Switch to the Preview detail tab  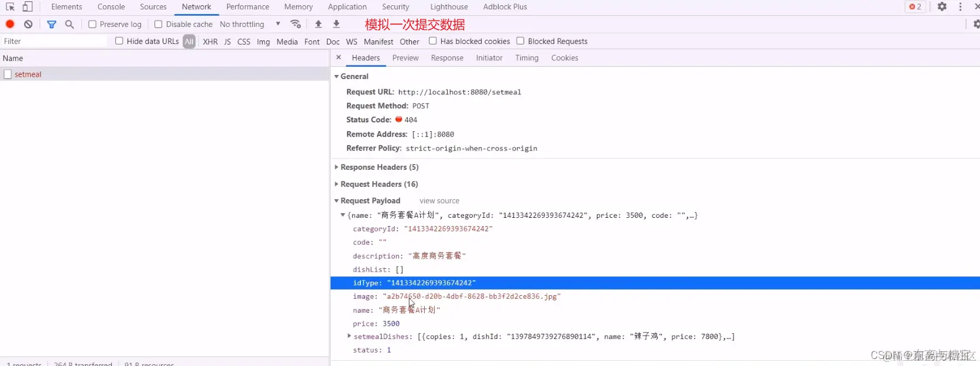pyautogui.click(x=405, y=58)
